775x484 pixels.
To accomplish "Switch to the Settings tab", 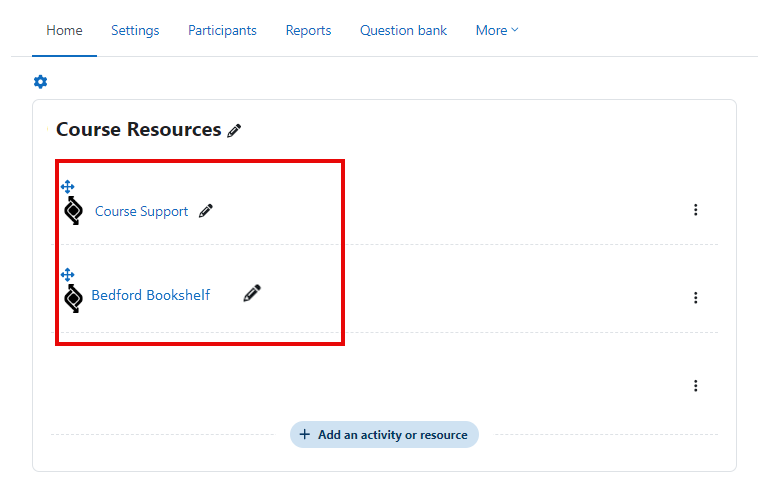I will click(x=135, y=31).
